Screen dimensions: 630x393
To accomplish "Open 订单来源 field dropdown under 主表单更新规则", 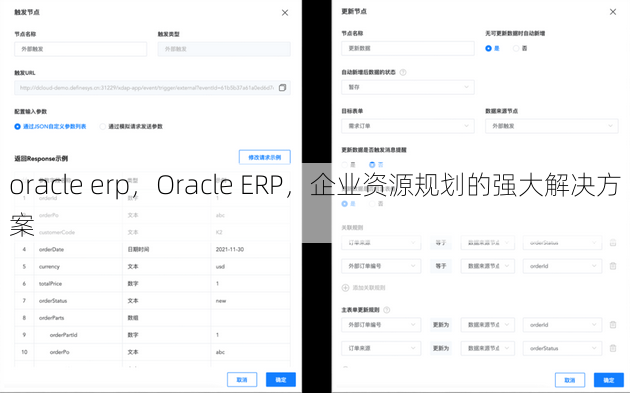I will tap(381, 348).
